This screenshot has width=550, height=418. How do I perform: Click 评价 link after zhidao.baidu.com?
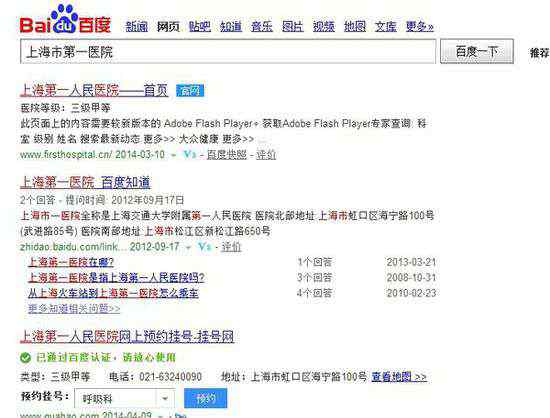(231, 247)
